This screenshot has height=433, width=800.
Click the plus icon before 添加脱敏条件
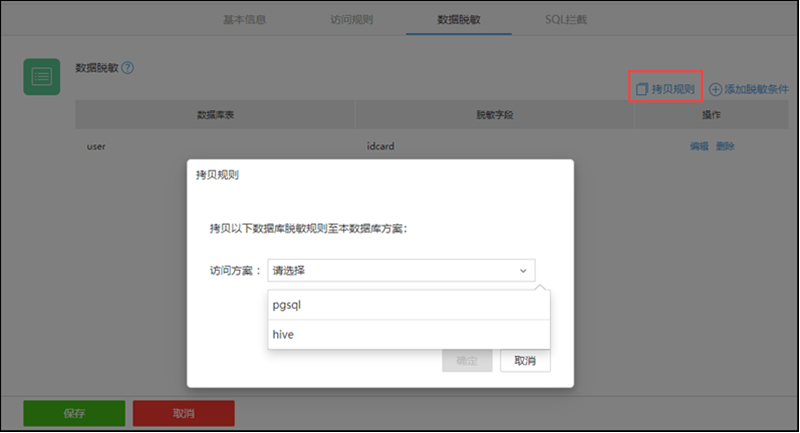(x=715, y=90)
